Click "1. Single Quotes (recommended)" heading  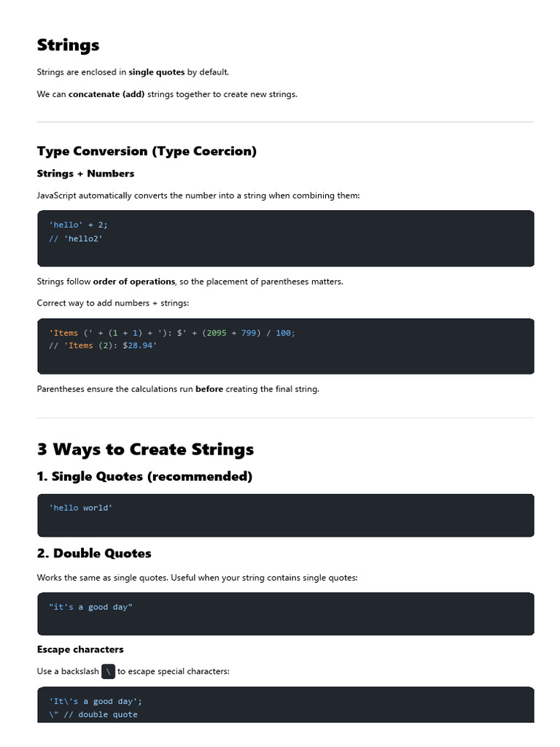pos(144,476)
